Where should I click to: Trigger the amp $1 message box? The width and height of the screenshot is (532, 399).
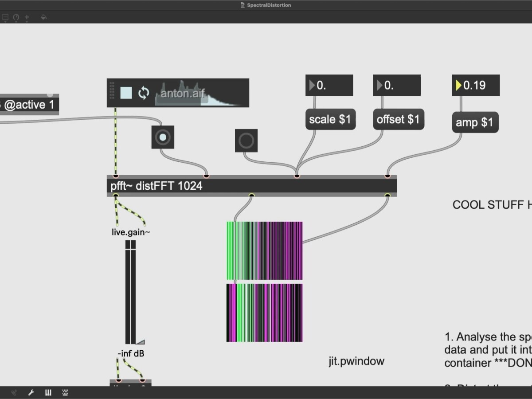[475, 122]
